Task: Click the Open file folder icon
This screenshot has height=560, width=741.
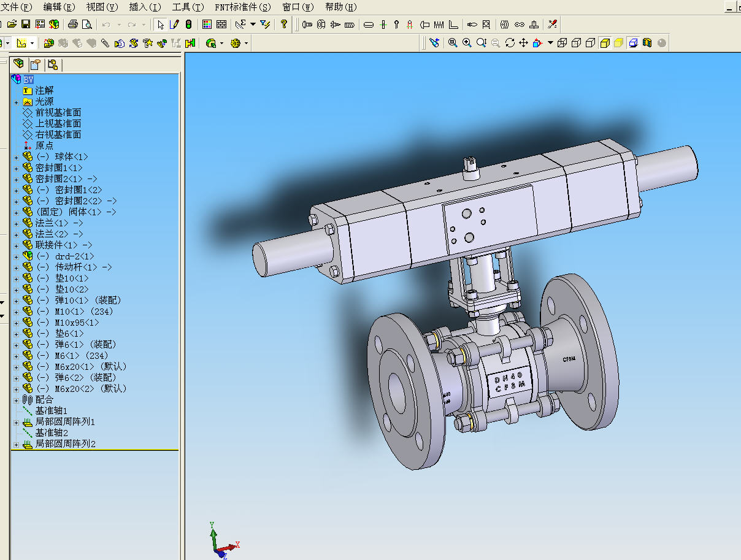Action: [x=12, y=25]
